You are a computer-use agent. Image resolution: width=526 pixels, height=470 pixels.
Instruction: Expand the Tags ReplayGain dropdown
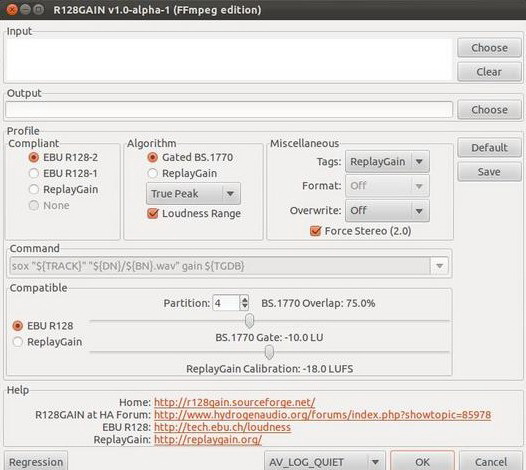click(x=387, y=162)
